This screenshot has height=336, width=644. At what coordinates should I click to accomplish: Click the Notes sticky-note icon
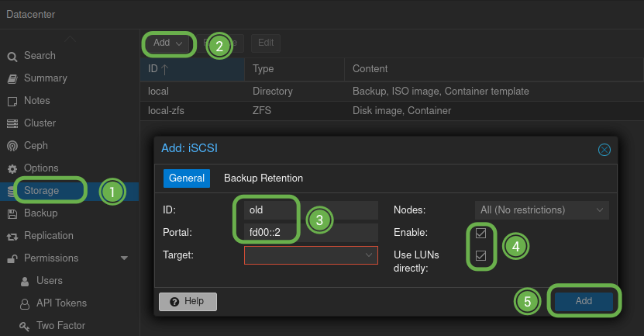coord(12,102)
